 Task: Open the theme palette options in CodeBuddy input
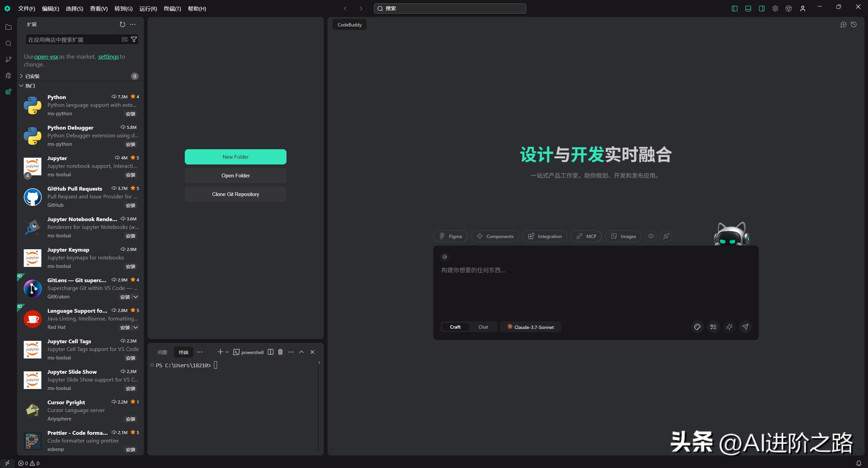click(697, 327)
